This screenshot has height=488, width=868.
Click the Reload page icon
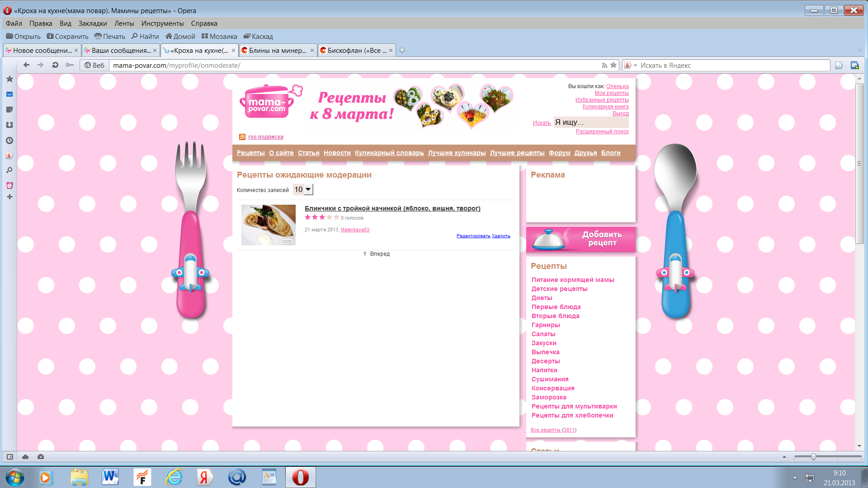point(55,65)
